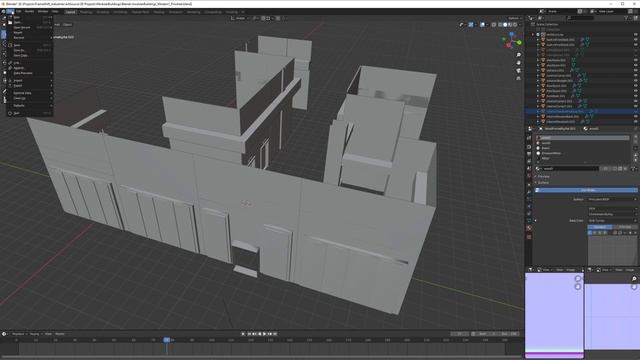Click the timeline horizontal scrollbar

(261, 357)
